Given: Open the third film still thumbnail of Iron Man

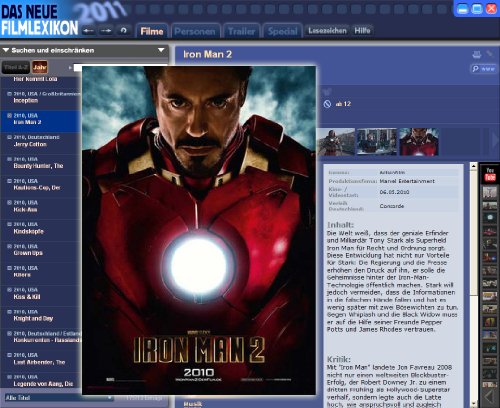Looking at the screenshot, I should coord(419,142).
